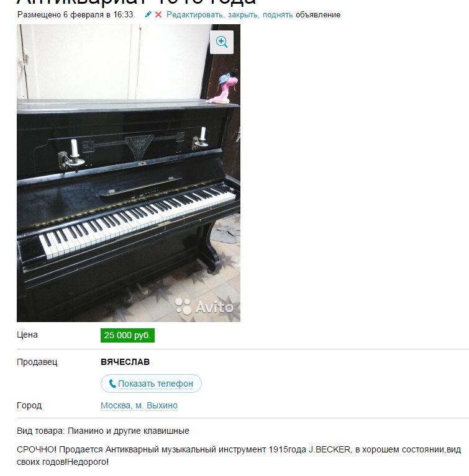Screen dimensions: 469x476
Task: Click seller name ВЯЧЕСЛАВ
Action: coord(125,362)
